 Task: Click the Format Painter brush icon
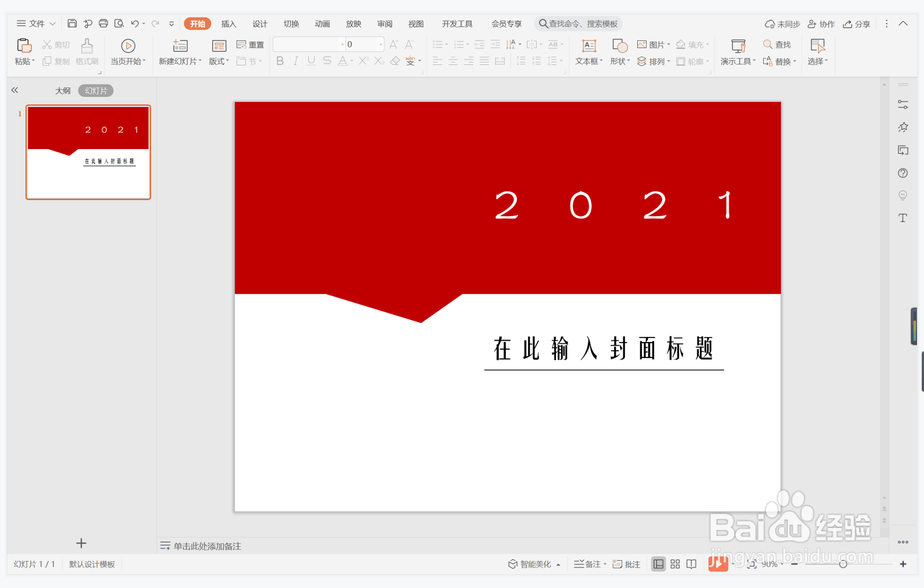(87, 45)
